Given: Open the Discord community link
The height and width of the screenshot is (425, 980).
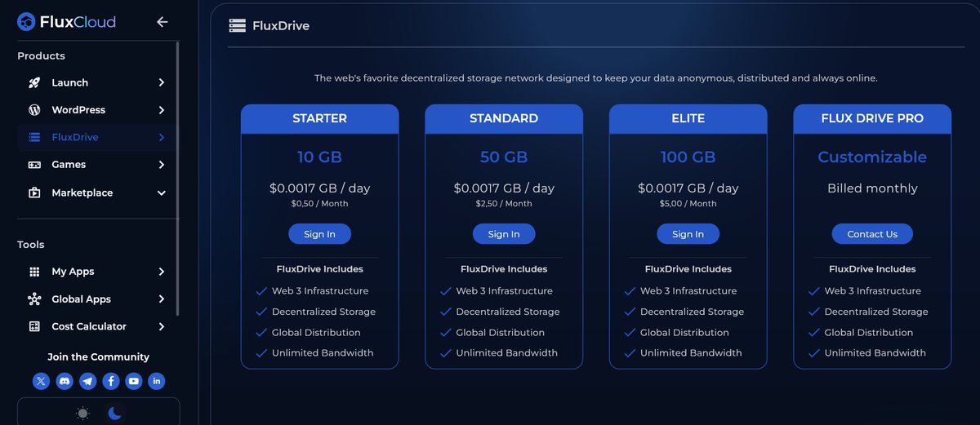Looking at the screenshot, I should (65, 381).
